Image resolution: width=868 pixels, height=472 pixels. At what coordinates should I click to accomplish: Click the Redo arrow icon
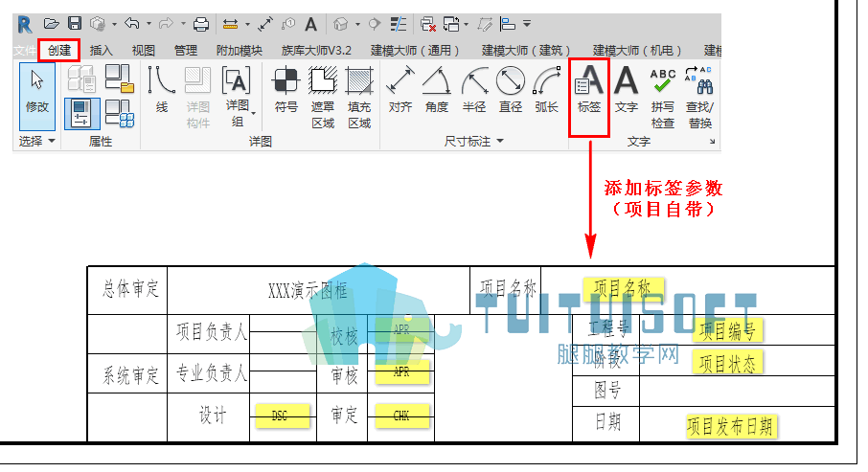tap(166, 24)
